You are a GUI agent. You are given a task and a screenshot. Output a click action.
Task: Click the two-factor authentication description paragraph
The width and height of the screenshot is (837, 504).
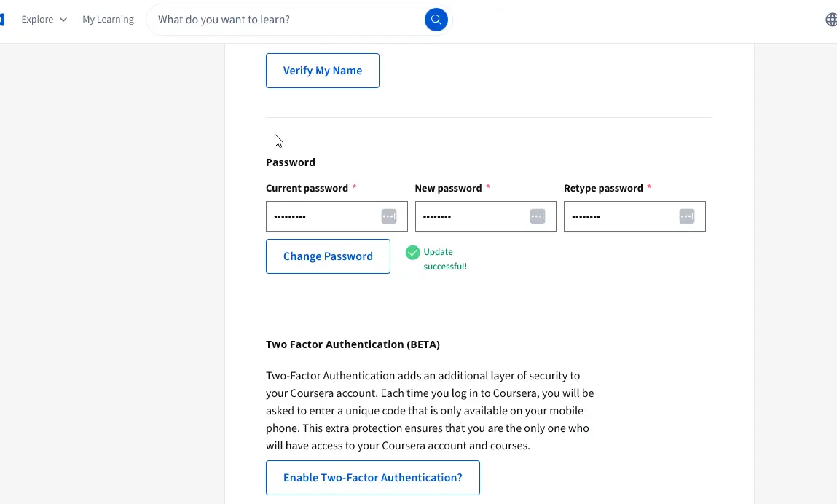coord(430,411)
